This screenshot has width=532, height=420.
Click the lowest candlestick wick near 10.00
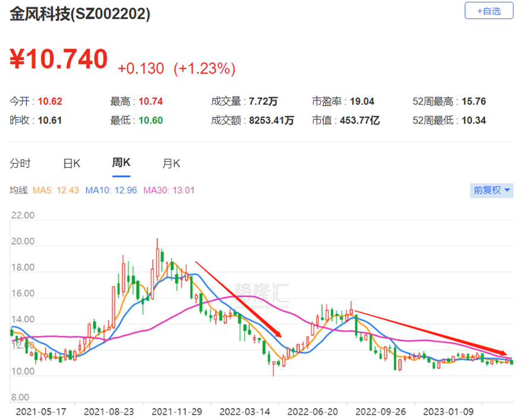point(273,368)
